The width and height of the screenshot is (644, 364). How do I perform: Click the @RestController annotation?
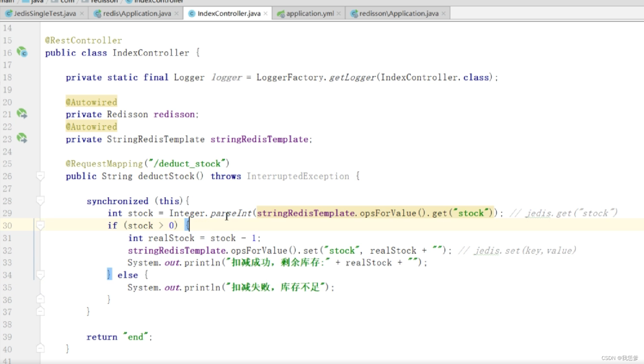[x=84, y=40]
